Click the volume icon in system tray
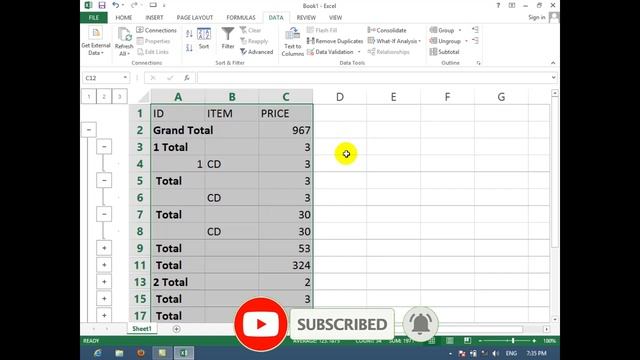The height and width of the screenshot is (360, 640). click(495, 353)
